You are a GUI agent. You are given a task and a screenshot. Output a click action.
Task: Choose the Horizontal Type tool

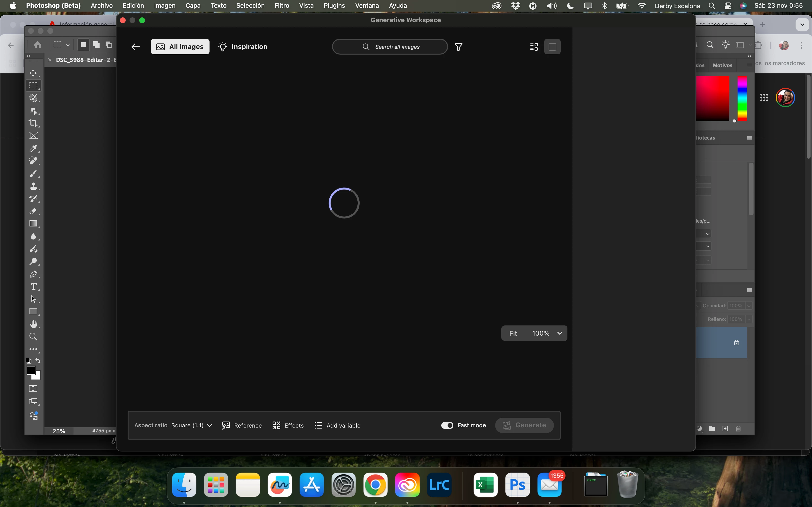(x=33, y=287)
